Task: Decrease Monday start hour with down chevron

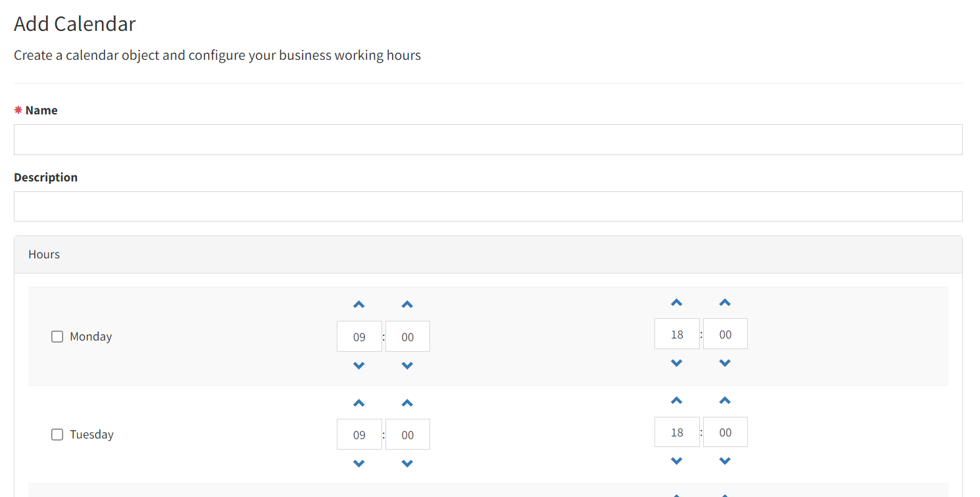Action: point(359,366)
